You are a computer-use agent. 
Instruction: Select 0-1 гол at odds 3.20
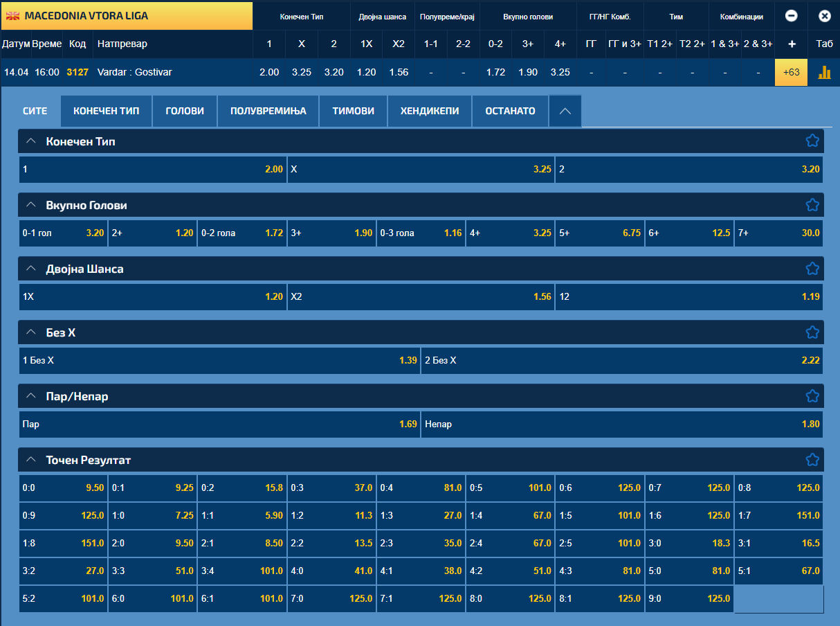[63, 233]
